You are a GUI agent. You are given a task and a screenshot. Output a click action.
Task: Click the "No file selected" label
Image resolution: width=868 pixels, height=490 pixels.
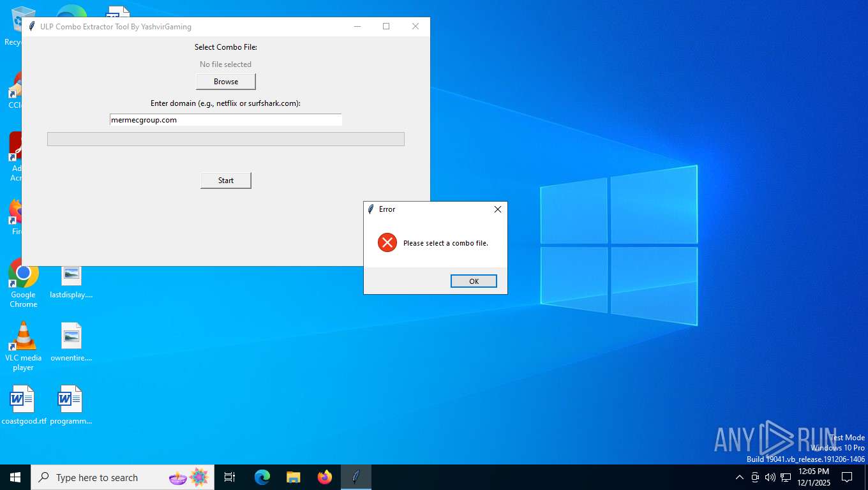coord(225,64)
